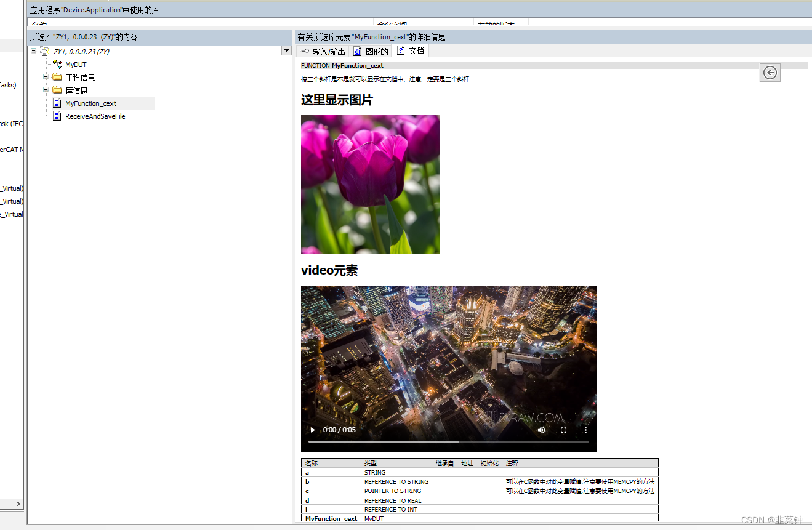Screen dimensions: 812x530
Task: Click the 注释 column header
Action: [512, 463]
